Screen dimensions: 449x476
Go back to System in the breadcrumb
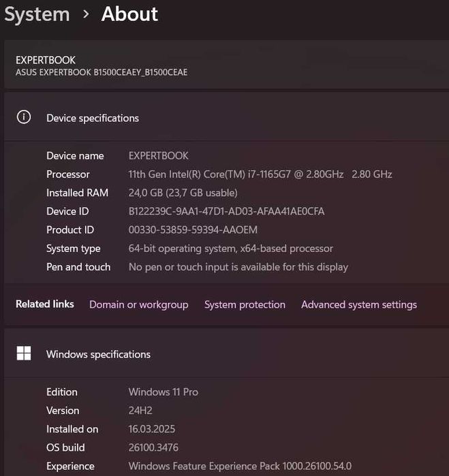(37, 14)
